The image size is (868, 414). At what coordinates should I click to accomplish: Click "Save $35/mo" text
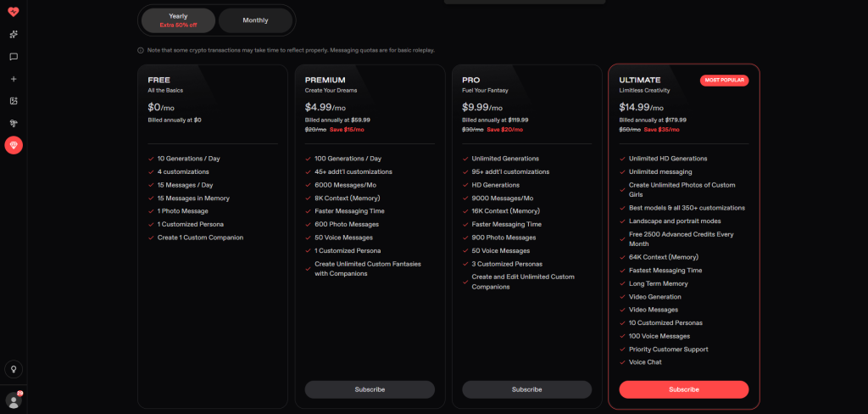[661, 130]
